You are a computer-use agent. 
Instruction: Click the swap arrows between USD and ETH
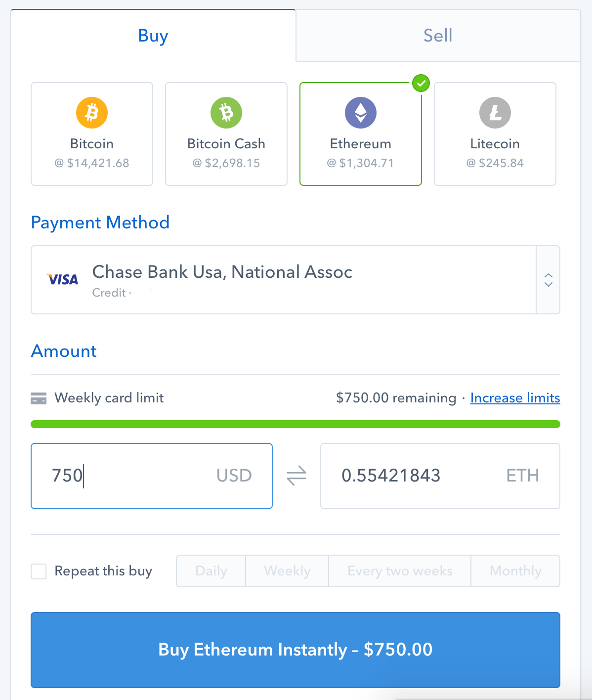click(x=296, y=476)
